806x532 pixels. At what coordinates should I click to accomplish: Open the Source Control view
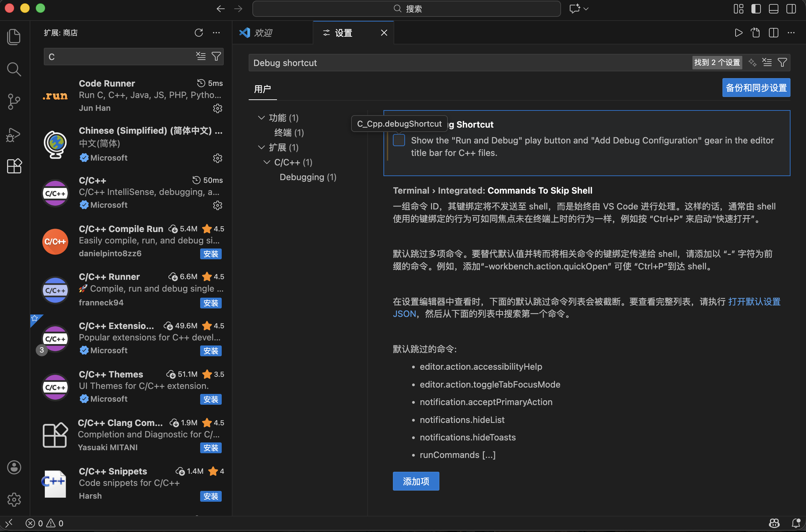(14, 102)
